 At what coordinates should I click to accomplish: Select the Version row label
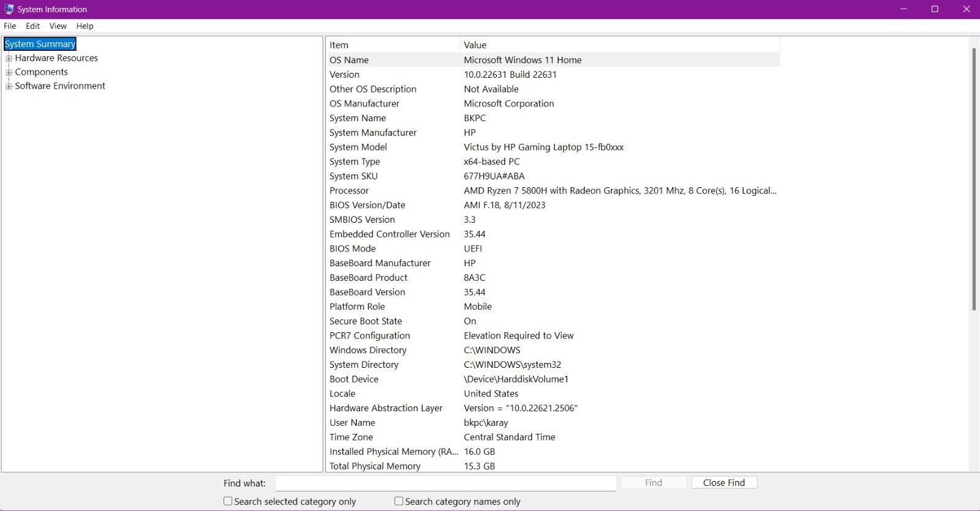pos(344,75)
